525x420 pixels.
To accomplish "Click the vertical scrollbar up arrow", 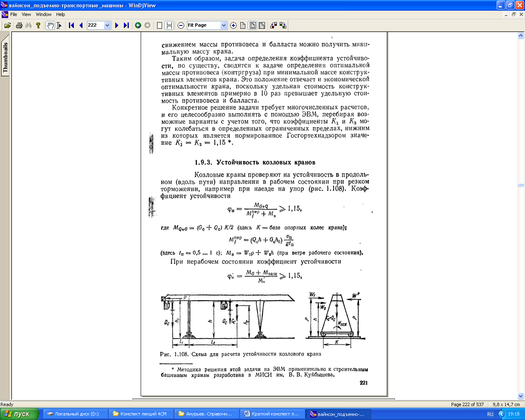I will (x=521, y=36).
